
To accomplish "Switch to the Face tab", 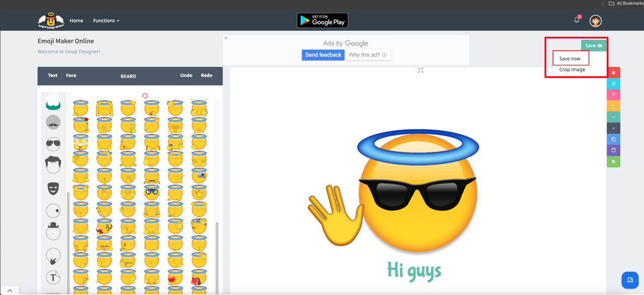I will [71, 75].
